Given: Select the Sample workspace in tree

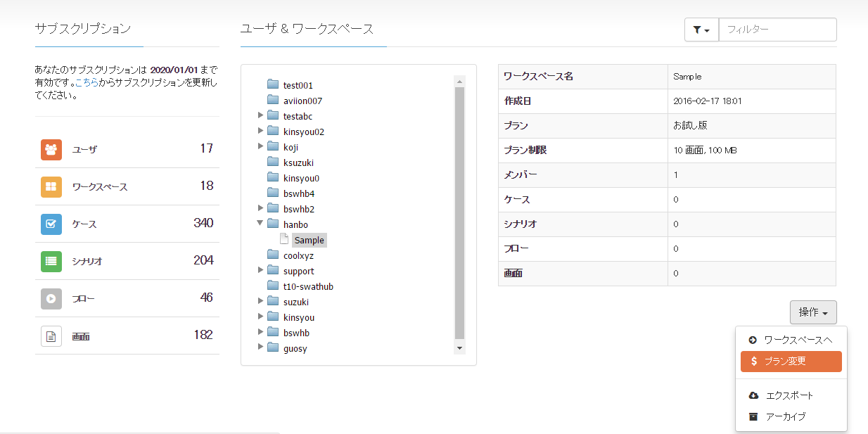Looking at the screenshot, I should [309, 240].
